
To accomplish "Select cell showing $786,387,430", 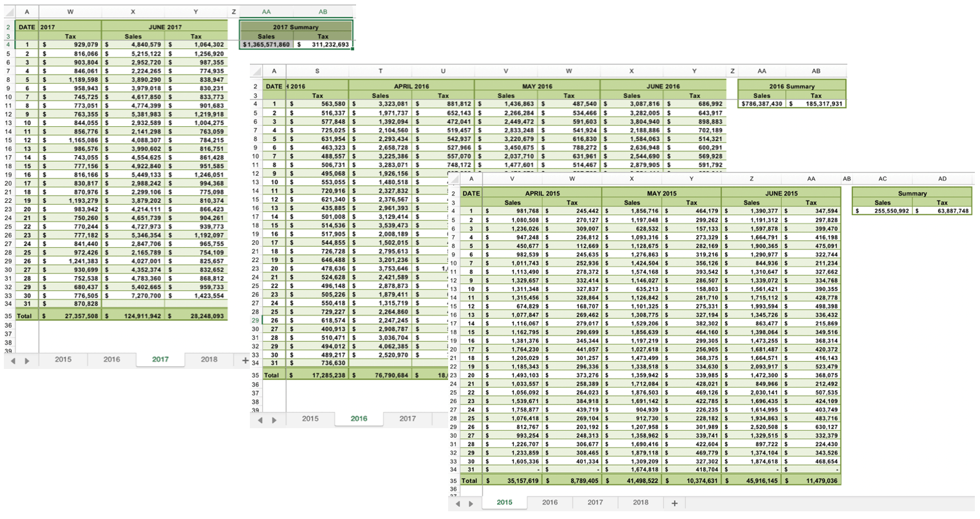I will click(x=762, y=103).
